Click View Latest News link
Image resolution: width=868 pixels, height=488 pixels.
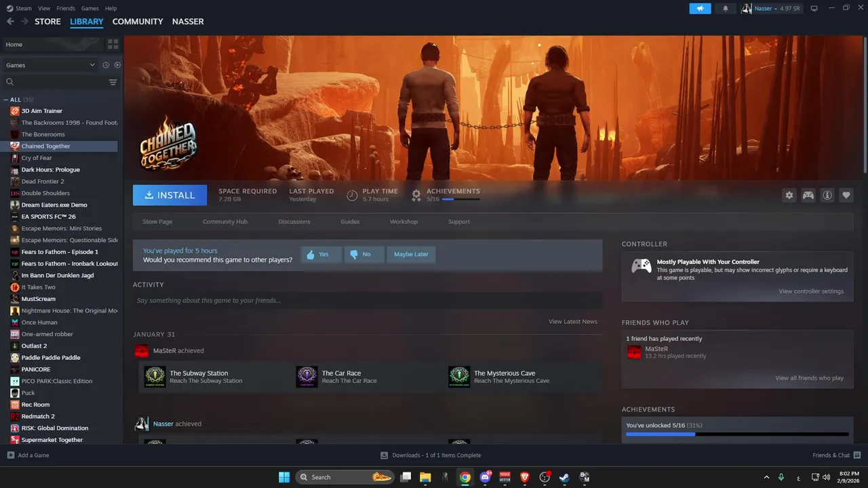coord(573,321)
